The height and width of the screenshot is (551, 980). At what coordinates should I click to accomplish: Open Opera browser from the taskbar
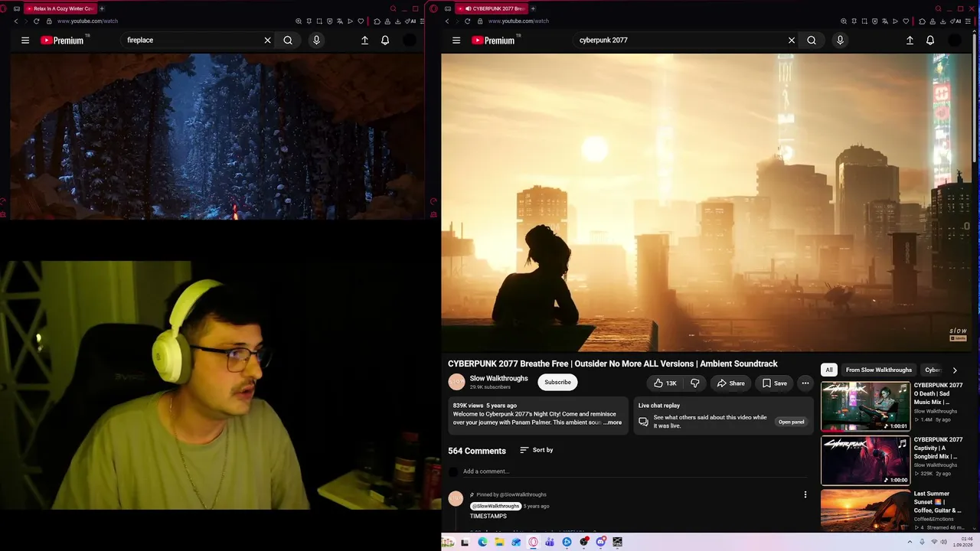point(533,543)
